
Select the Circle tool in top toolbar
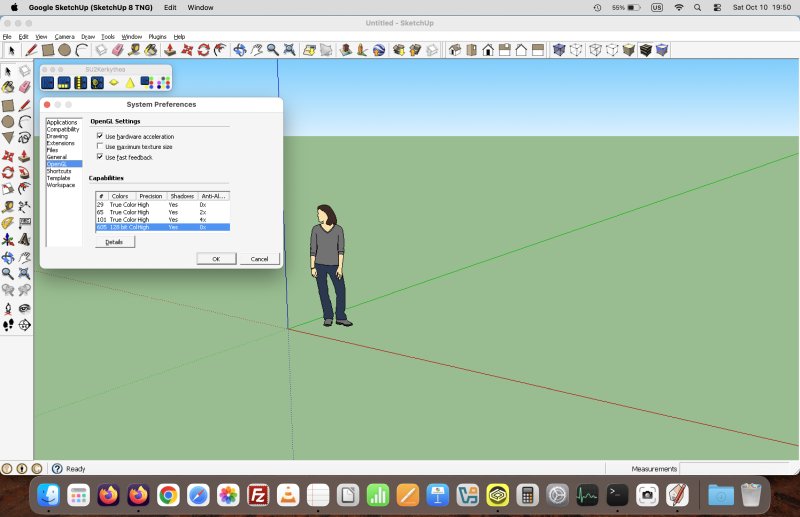coord(64,50)
